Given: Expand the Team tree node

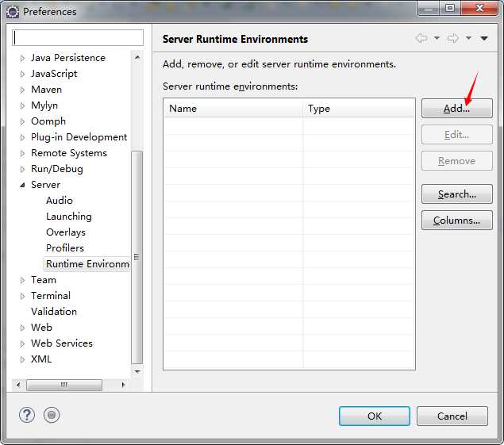Looking at the screenshot, I should (22, 280).
